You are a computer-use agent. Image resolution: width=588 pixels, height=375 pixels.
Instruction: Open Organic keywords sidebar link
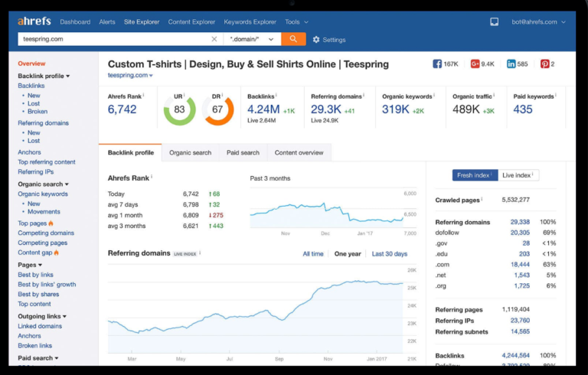[x=43, y=194]
